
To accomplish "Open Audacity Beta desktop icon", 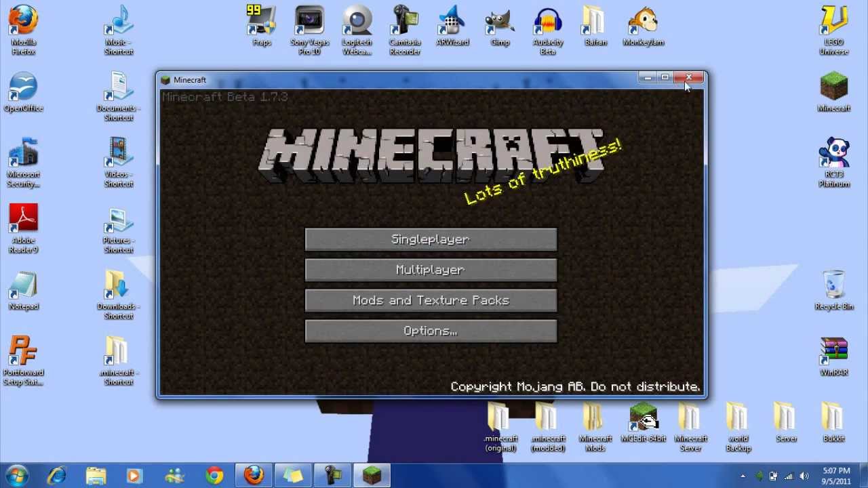I will click(x=548, y=30).
